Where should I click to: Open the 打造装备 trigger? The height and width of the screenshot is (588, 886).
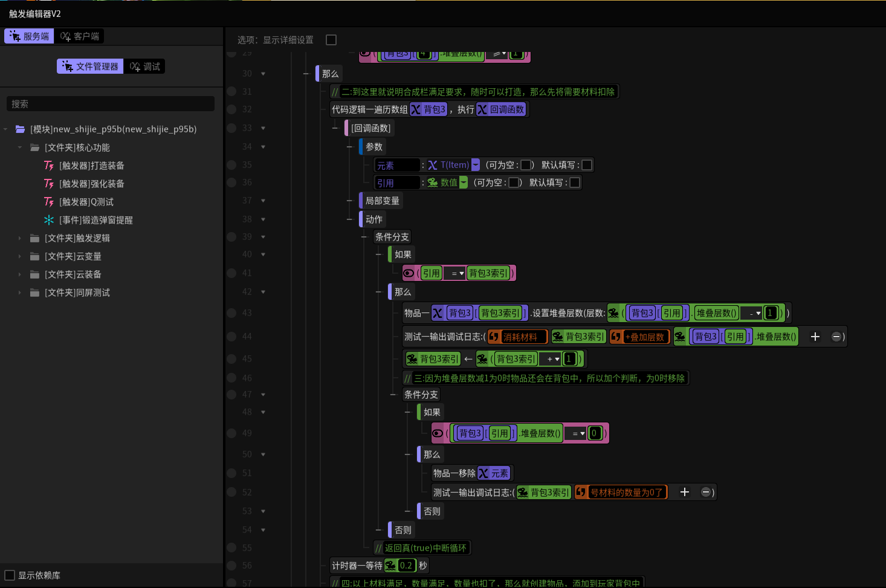[91, 166]
